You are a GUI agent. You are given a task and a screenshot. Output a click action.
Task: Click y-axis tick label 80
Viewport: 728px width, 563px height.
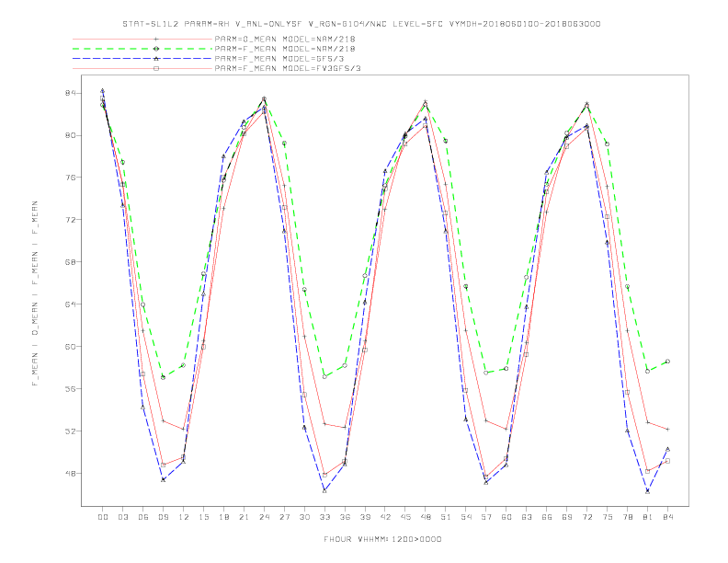70,135
